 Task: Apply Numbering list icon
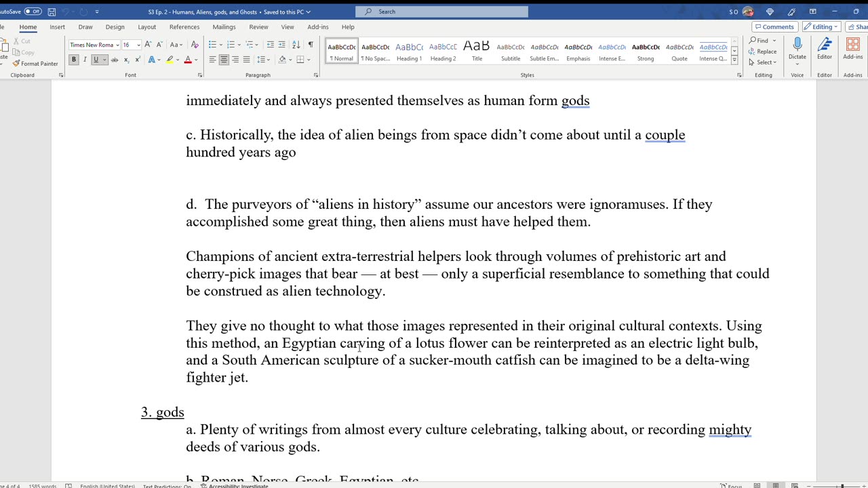[x=231, y=45]
